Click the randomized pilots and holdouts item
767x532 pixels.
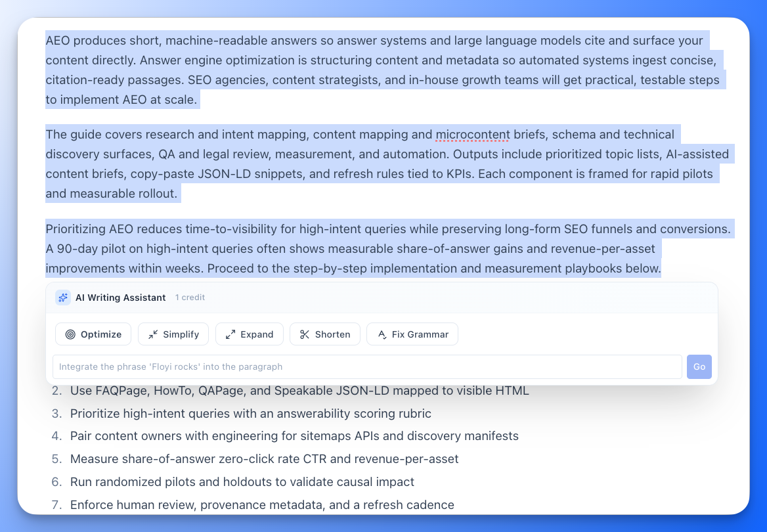242,481
